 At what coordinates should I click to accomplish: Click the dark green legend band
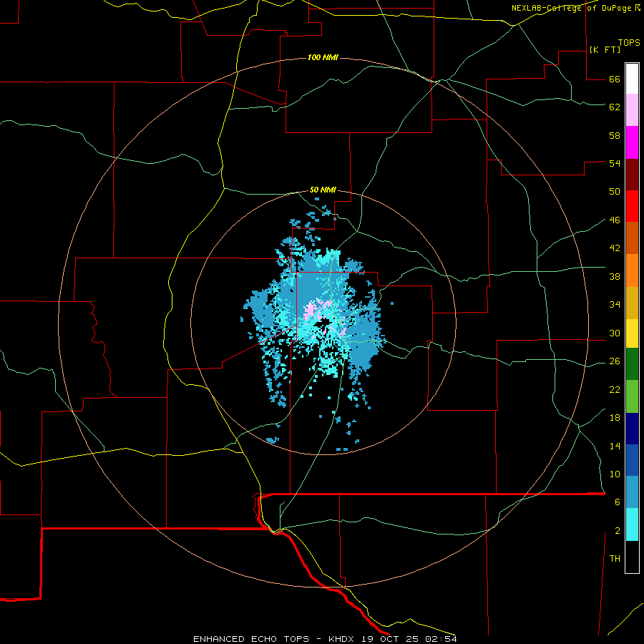(632, 364)
